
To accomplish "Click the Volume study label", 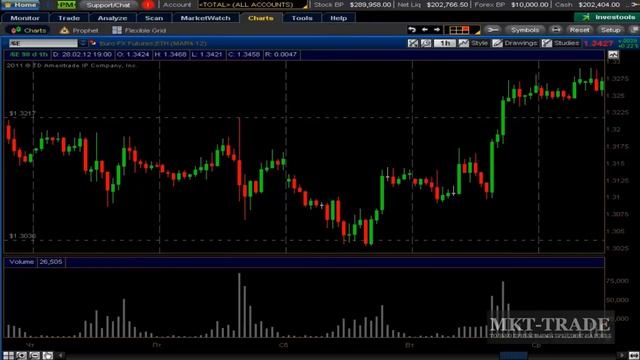I will (x=21, y=262).
